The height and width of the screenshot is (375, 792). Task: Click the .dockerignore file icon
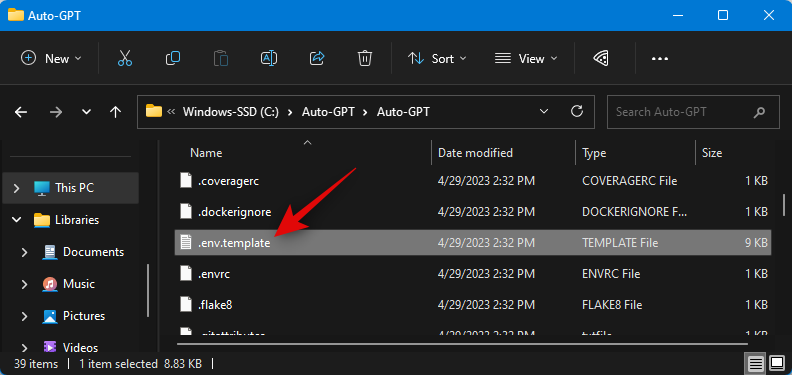coord(186,212)
